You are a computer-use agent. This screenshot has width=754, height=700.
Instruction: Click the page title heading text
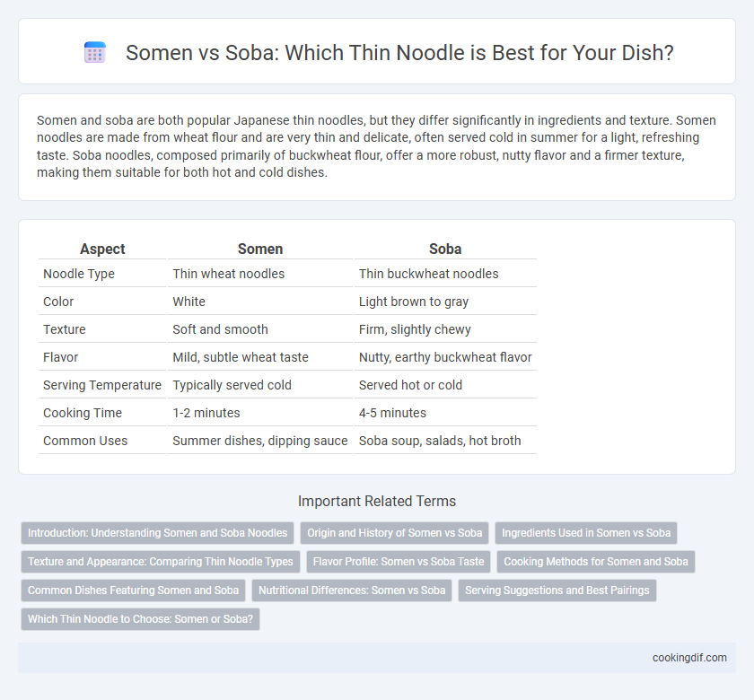399,52
